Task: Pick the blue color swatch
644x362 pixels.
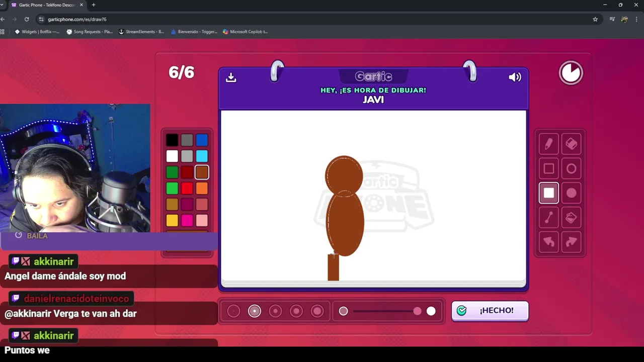Action: click(202, 140)
